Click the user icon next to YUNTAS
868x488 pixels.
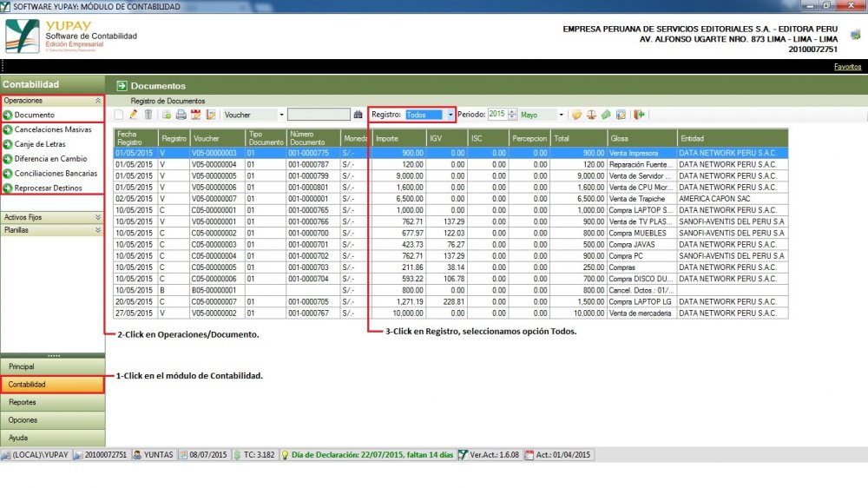coord(137,455)
